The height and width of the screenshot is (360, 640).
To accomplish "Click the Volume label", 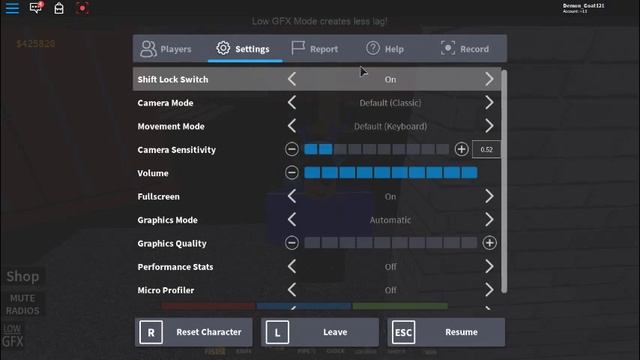I will point(153,173).
